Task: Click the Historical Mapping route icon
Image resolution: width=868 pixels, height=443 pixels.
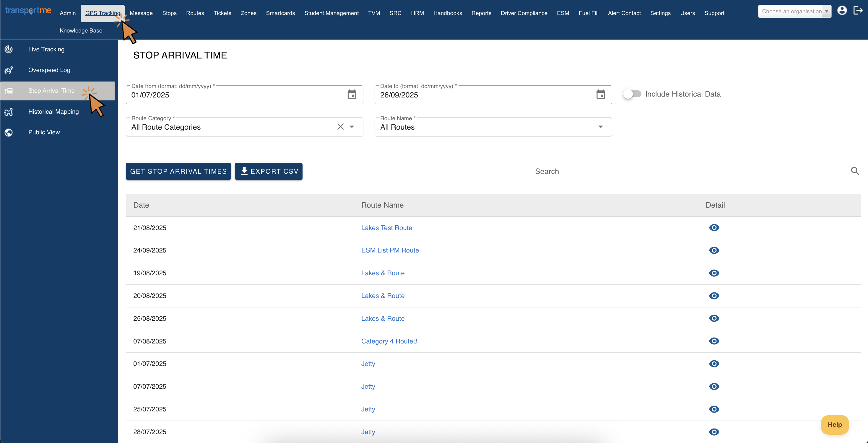Action: (x=9, y=112)
